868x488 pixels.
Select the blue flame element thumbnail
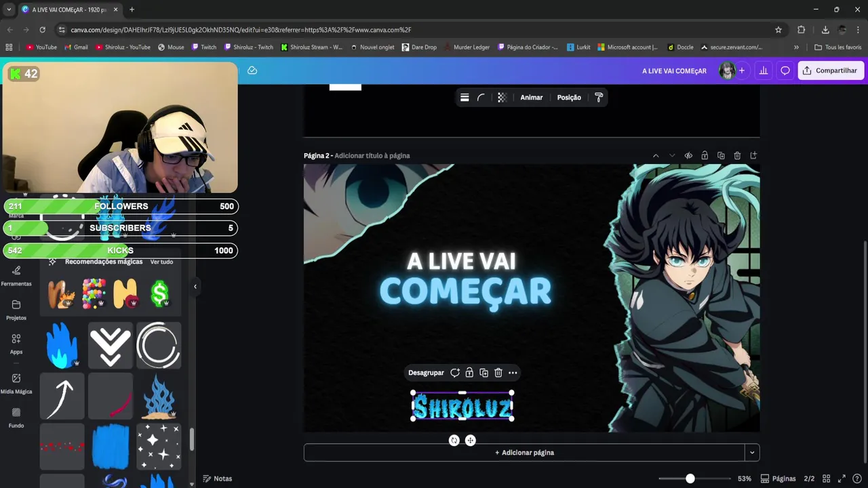[62, 346]
